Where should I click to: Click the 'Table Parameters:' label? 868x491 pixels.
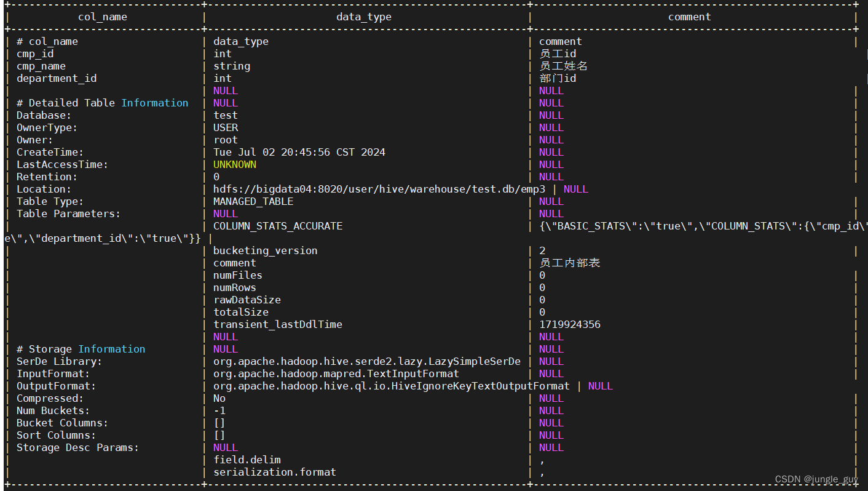click(69, 214)
